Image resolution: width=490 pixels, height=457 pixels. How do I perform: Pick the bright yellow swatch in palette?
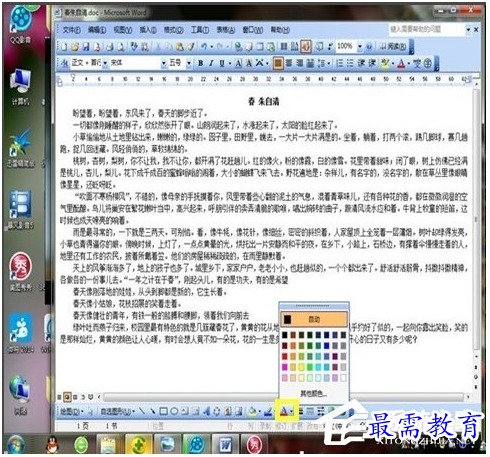click(x=301, y=367)
